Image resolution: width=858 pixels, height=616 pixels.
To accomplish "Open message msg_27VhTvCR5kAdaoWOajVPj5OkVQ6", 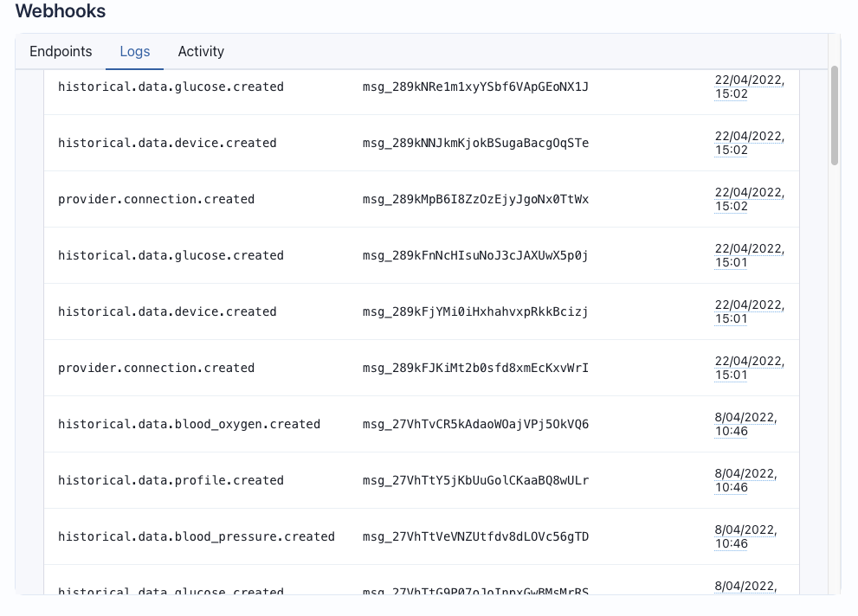I will [475, 425].
